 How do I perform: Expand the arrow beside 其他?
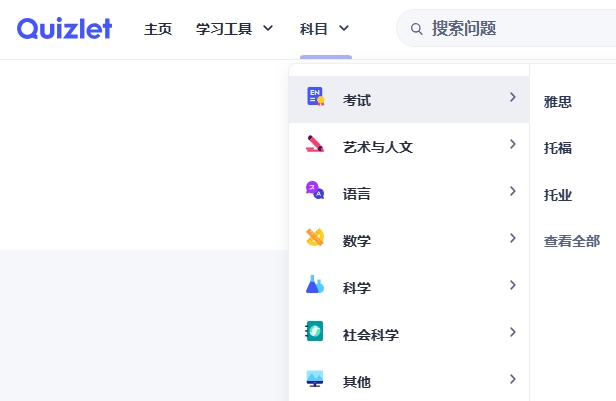512,379
